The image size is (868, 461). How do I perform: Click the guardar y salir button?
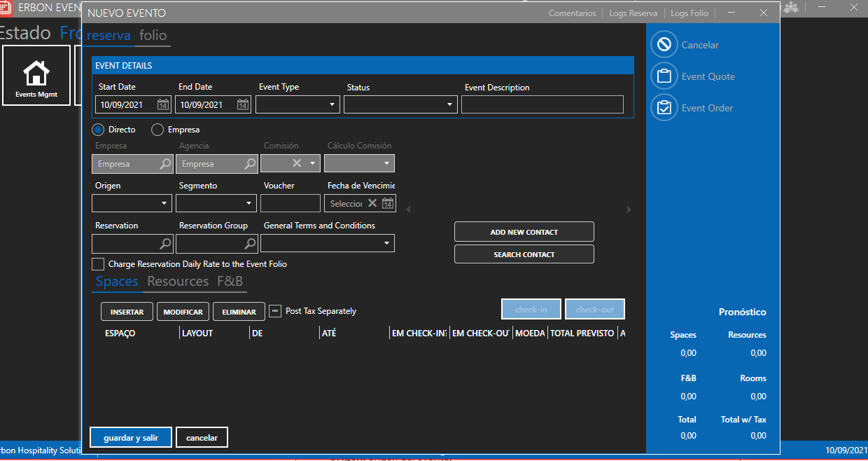tap(131, 438)
